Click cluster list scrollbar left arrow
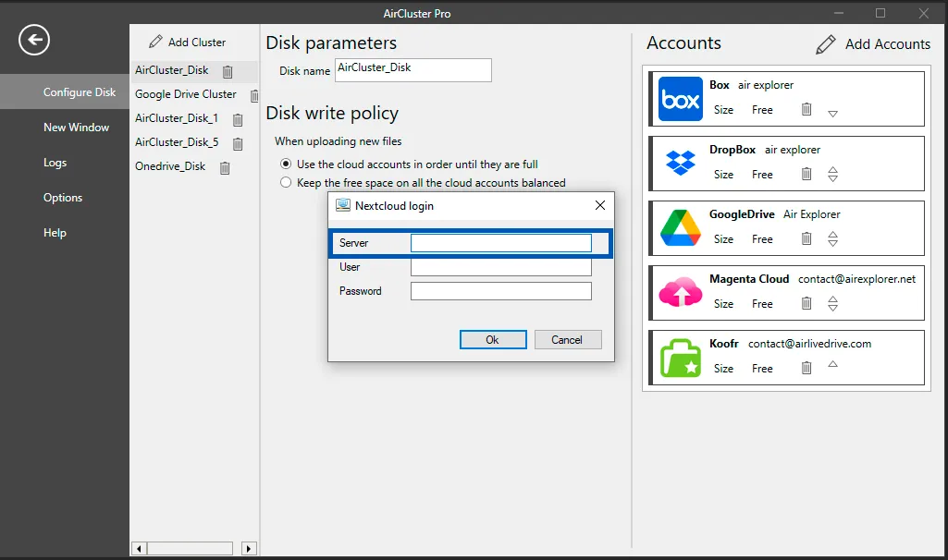The image size is (948, 560). coord(139,549)
